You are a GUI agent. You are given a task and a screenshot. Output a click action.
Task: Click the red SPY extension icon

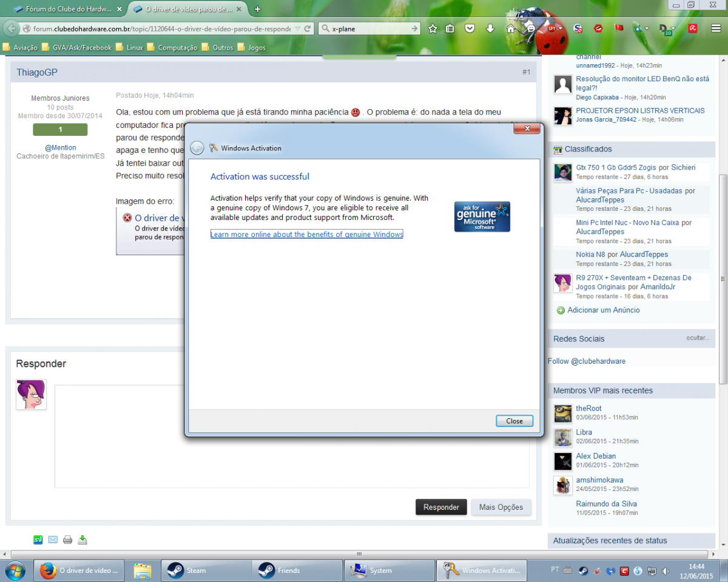point(551,28)
